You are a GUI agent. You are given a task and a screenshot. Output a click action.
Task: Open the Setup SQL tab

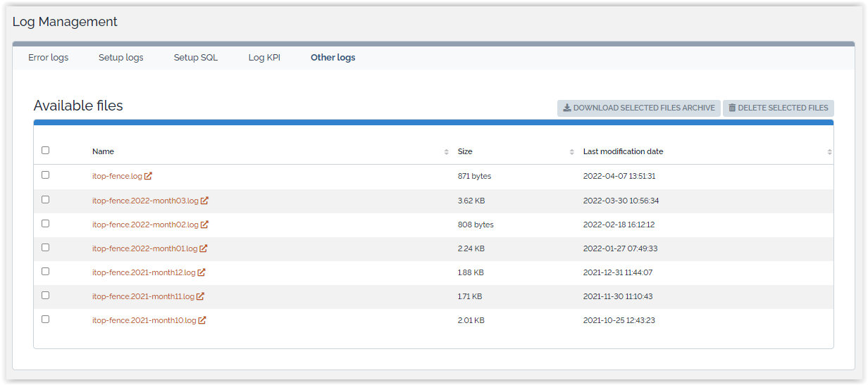coord(196,58)
